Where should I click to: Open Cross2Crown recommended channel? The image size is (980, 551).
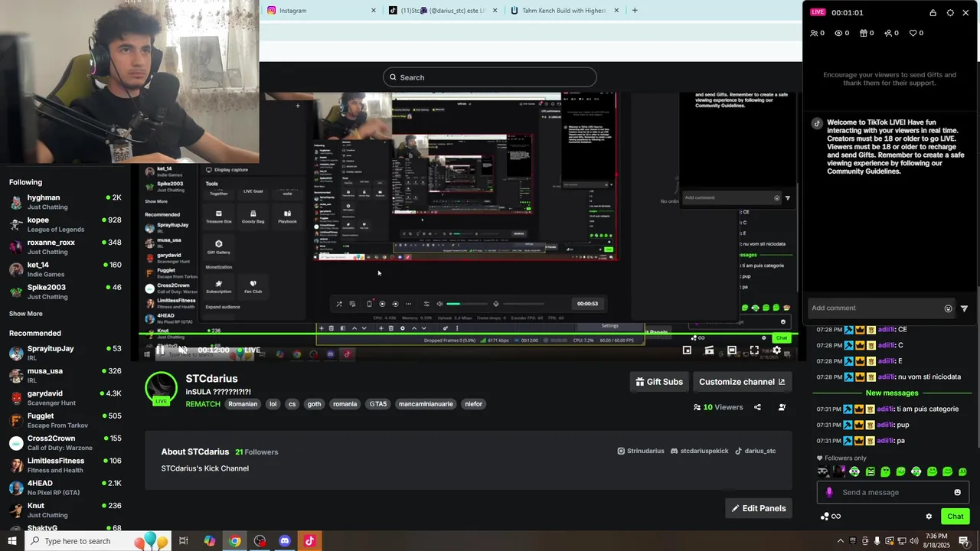(65, 442)
